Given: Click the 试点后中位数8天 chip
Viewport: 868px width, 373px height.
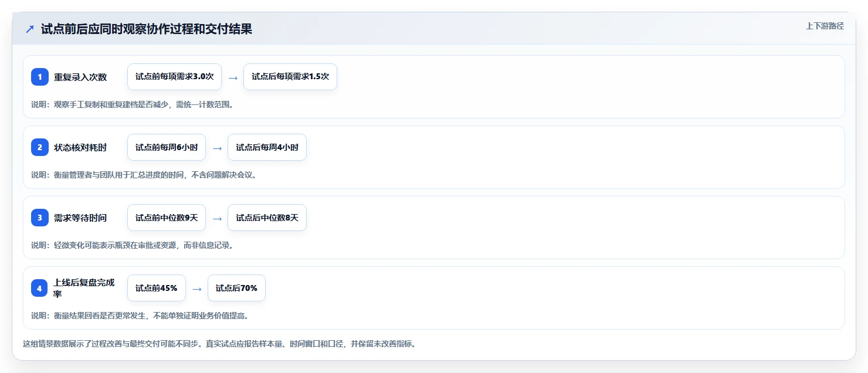Looking at the screenshot, I should [267, 218].
